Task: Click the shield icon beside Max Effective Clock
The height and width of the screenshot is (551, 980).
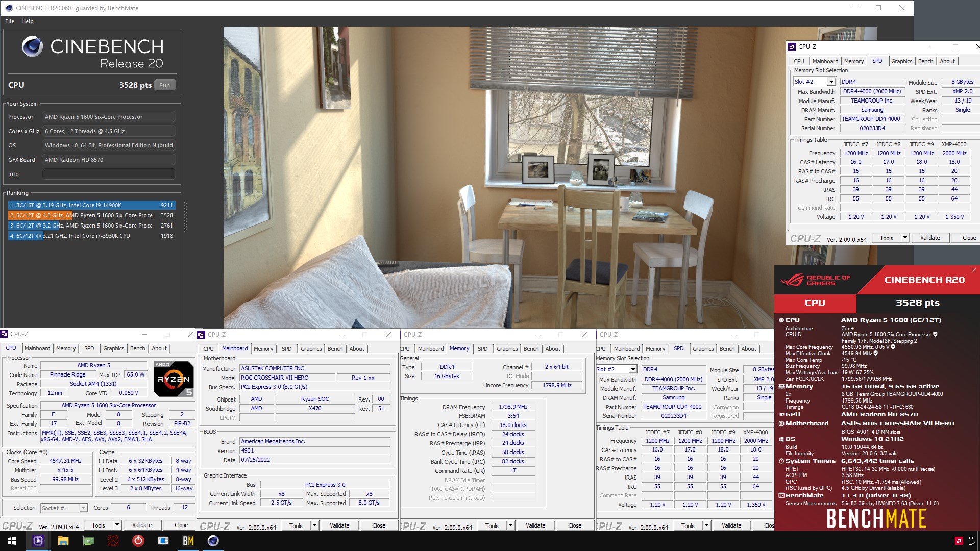Action: click(x=876, y=353)
